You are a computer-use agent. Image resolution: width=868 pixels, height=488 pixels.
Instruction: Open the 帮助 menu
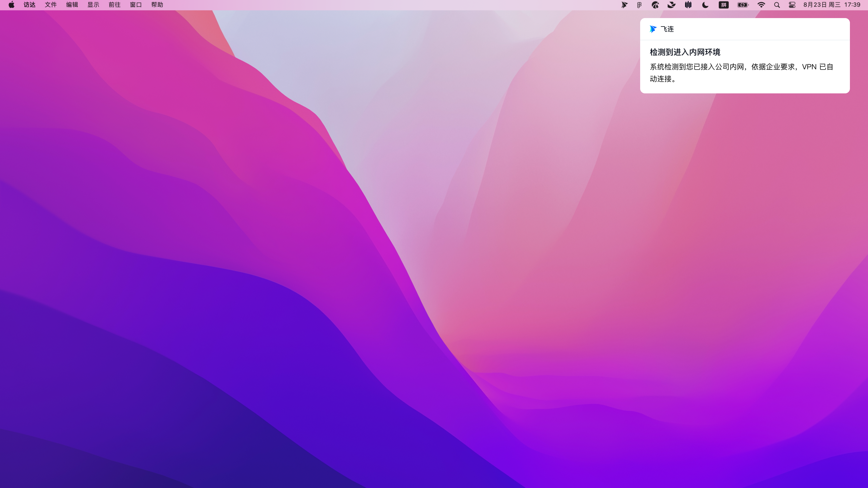[x=157, y=5]
